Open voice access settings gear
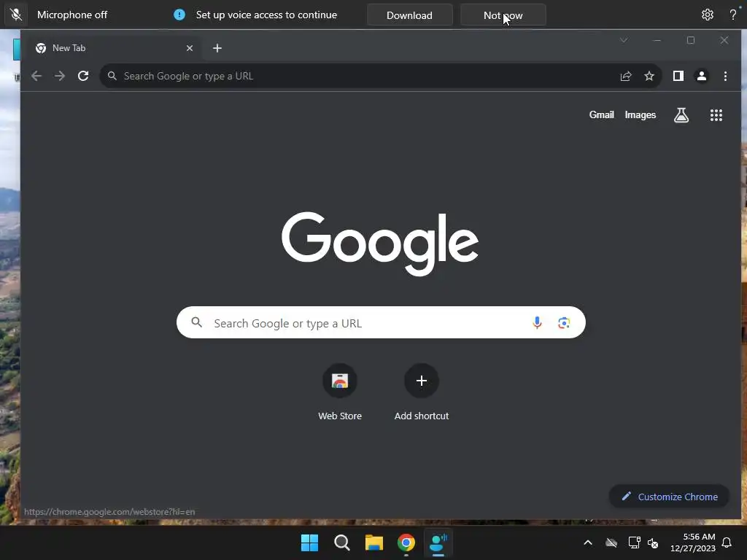 pyautogui.click(x=707, y=15)
